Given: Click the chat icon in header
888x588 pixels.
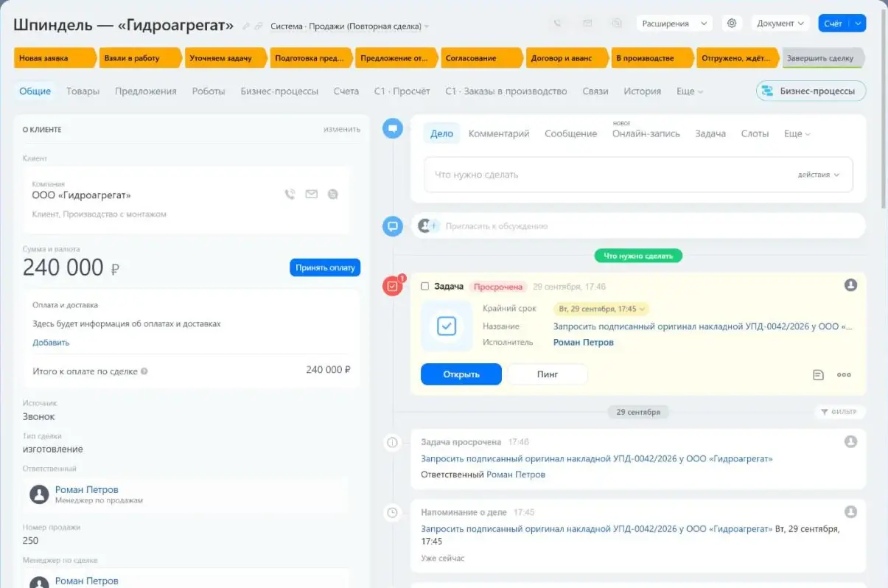Looking at the screenshot, I should pos(616,24).
